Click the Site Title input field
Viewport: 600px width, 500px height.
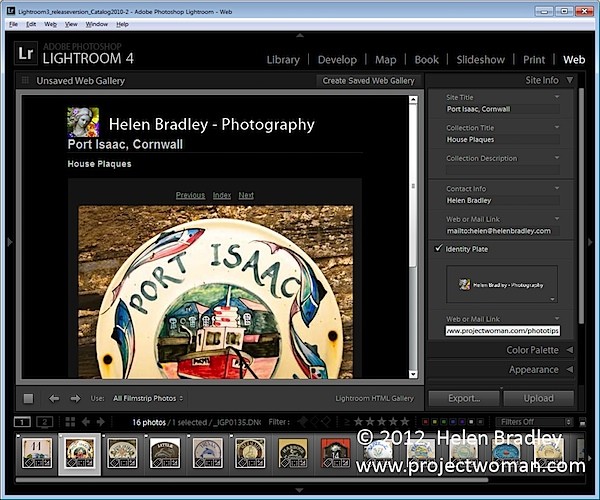point(503,109)
